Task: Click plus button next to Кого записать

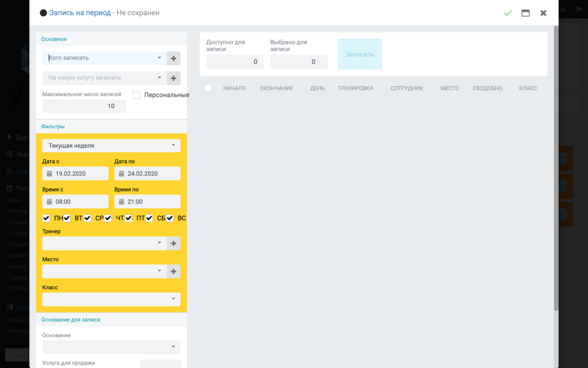Action: [x=173, y=58]
